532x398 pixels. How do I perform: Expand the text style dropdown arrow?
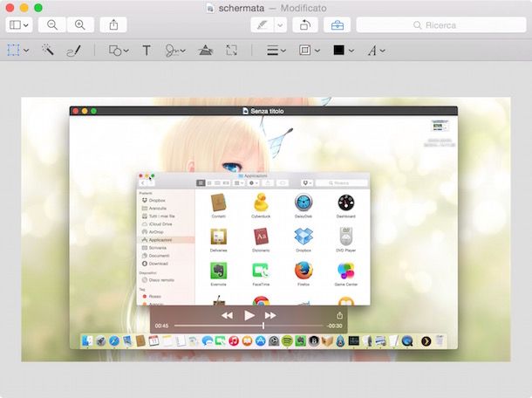pos(382,51)
